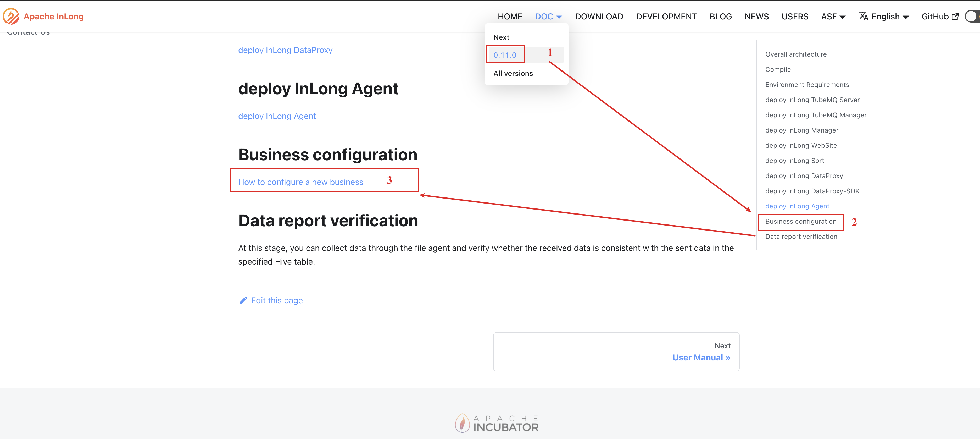
Task: Click the Apache Incubator footer logo
Action: point(497,423)
